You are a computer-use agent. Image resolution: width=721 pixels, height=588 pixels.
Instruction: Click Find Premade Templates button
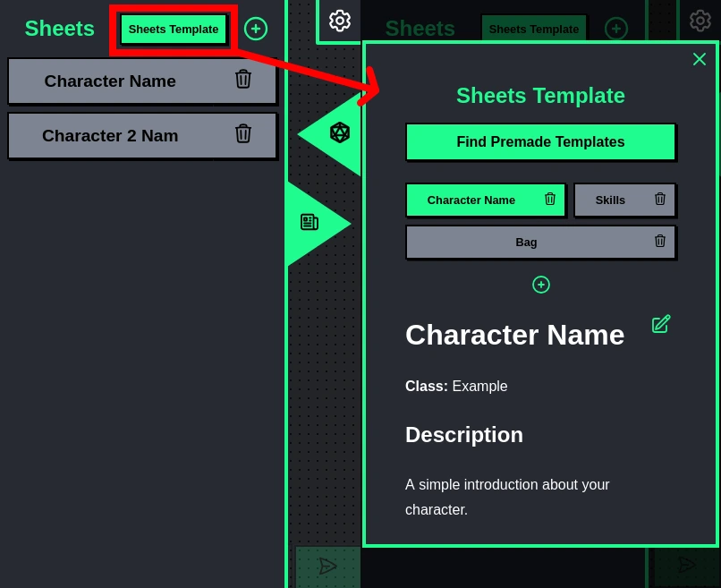coord(540,141)
